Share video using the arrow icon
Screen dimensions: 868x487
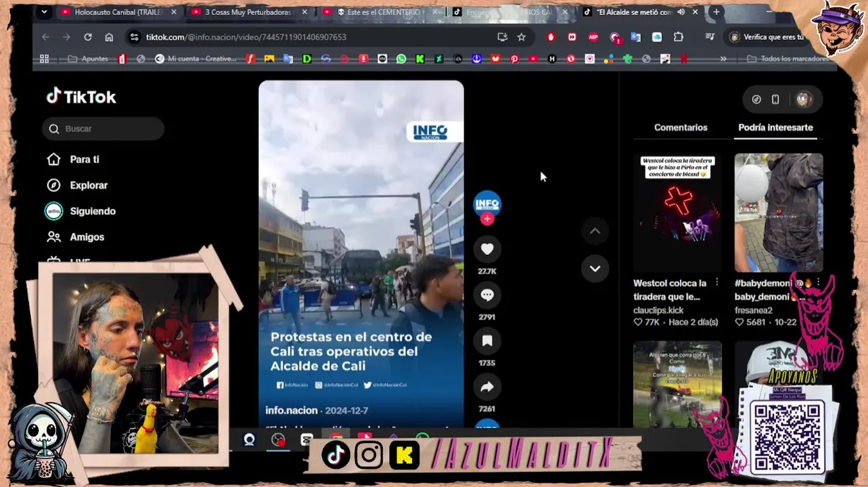[x=487, y=387]
